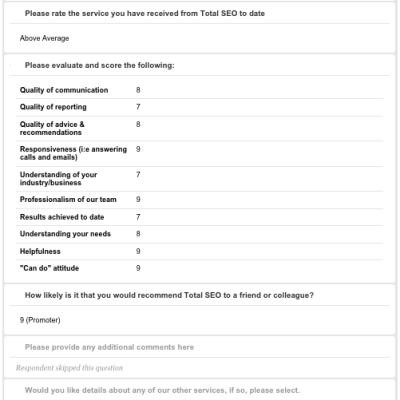Screen dimensions: 400x400
Task: Click Understanding of your industry/business label
Action: [x=58, y=179]
